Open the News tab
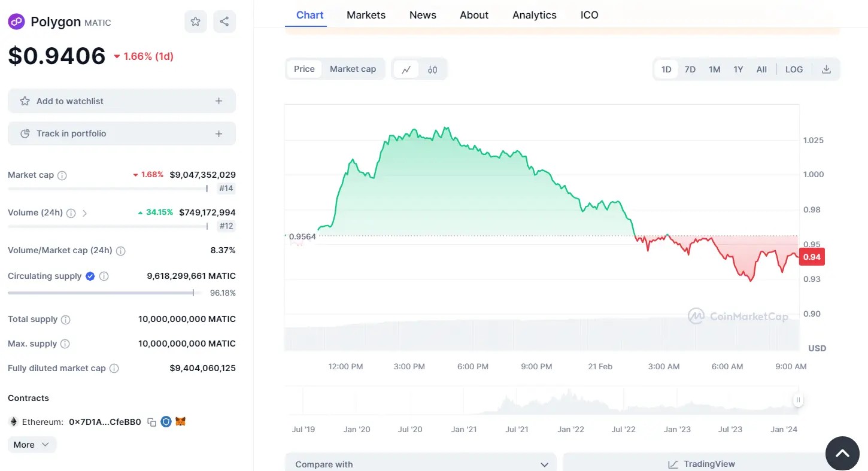Screen dimensions: 868x471 point(422,15)
